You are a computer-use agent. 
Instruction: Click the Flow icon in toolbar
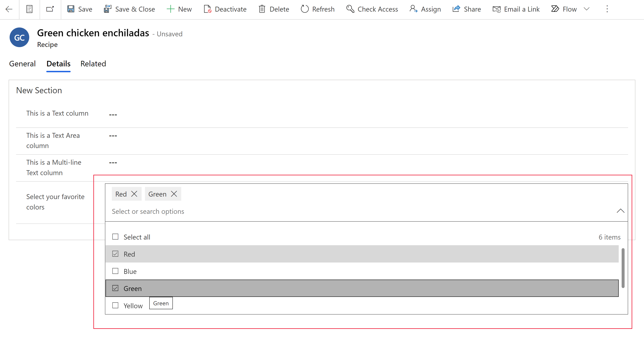(x=557, y=9)
